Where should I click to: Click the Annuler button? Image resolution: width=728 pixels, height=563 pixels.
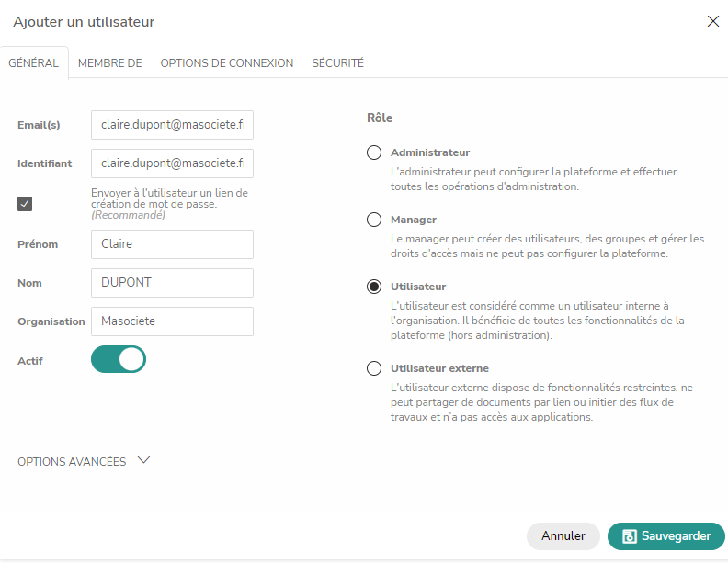click(563, 536)
